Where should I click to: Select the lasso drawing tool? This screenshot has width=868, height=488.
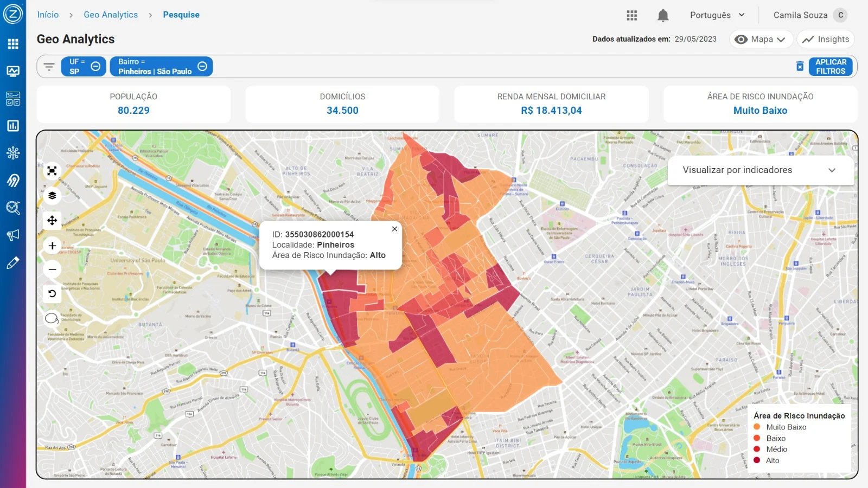tap(52, 318)
